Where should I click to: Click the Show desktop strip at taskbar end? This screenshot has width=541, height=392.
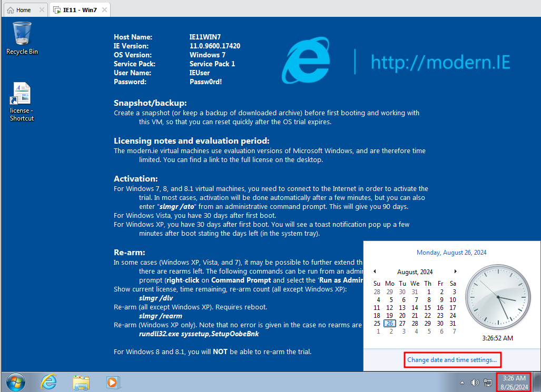click(536, 382)
